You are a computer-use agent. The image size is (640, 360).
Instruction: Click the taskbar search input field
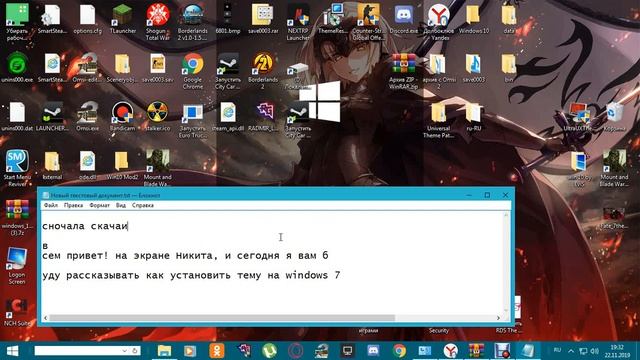[x=78, y=351]
